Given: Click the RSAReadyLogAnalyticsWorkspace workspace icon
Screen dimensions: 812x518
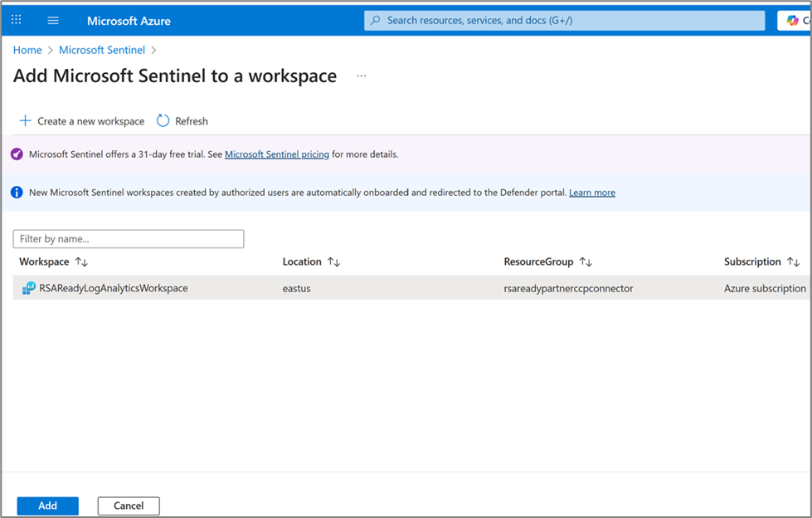Looking at the screenshot, I should (29, 289).
